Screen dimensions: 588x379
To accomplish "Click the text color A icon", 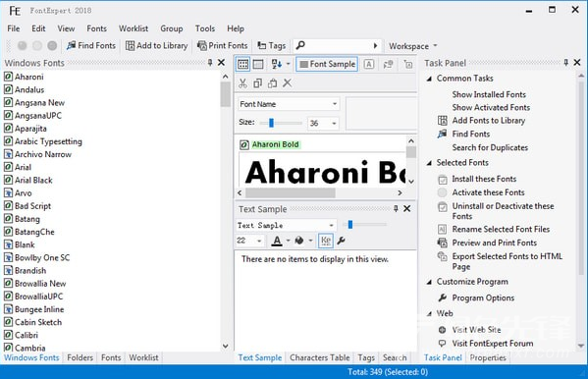I will pos(277,241).
